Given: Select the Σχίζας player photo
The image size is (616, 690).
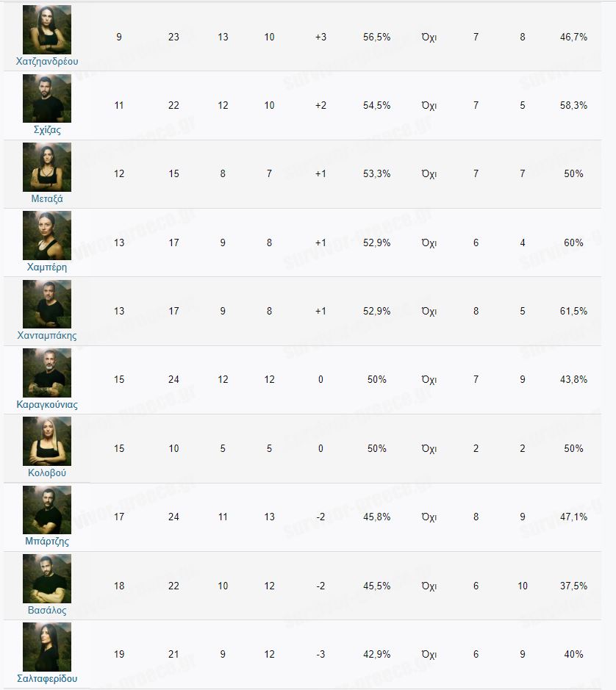Looking at the screenshot, I should tap(47, 98).
